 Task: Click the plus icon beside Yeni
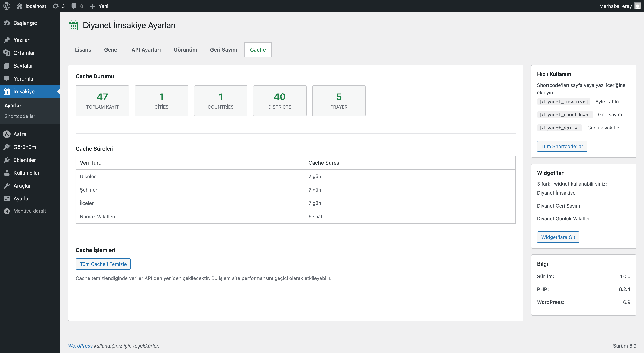coord(93,6)
